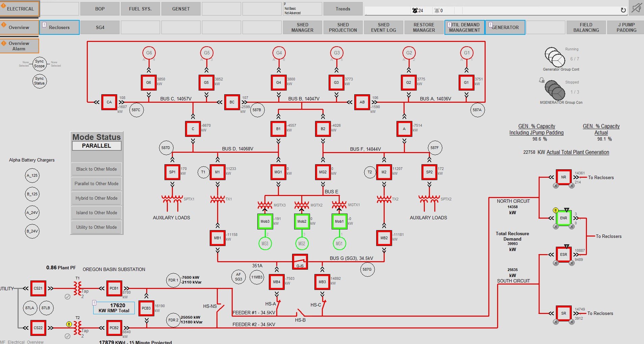Image resolution: width=644 pixels, height=344 pixels.
Task: Mute alarm horn icon at top right
Action: point(637,8)
